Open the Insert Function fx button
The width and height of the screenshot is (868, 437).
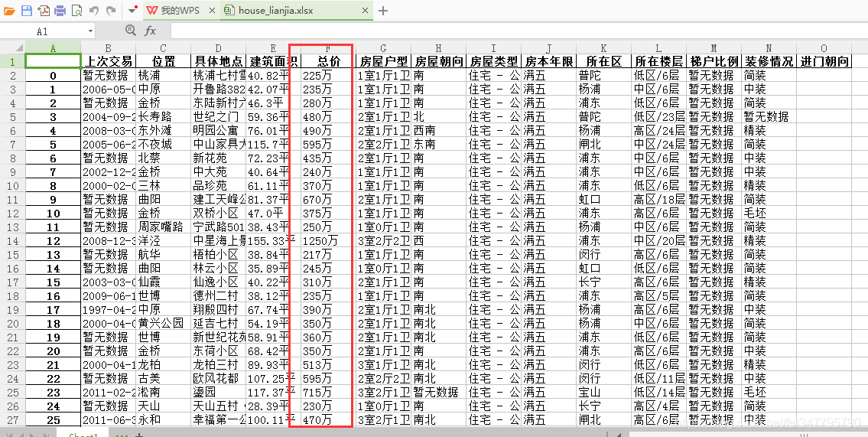[150, 31]
